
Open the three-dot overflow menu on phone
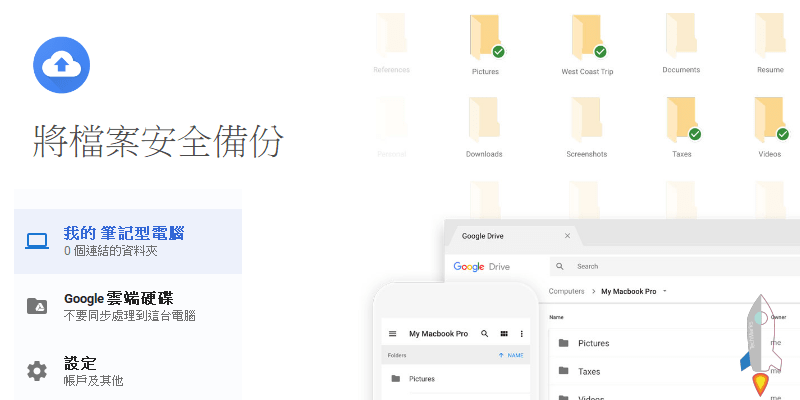click(521, 333)
